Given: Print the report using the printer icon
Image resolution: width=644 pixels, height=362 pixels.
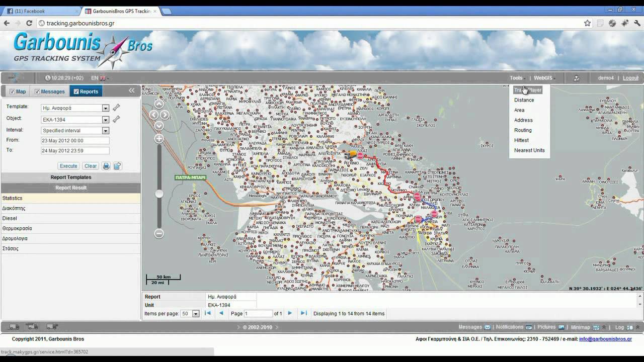Looking at the screenshot, I should tap(106, 166).
